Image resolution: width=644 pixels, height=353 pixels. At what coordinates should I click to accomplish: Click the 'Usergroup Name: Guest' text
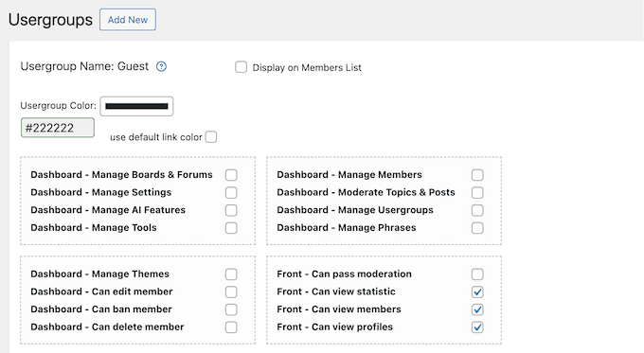tap(84, 66)
